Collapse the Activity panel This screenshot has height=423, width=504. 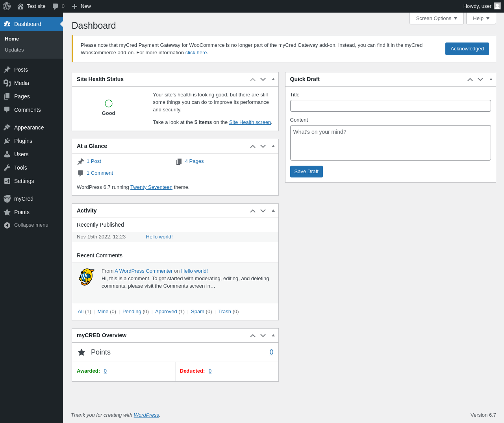(273, 211)
